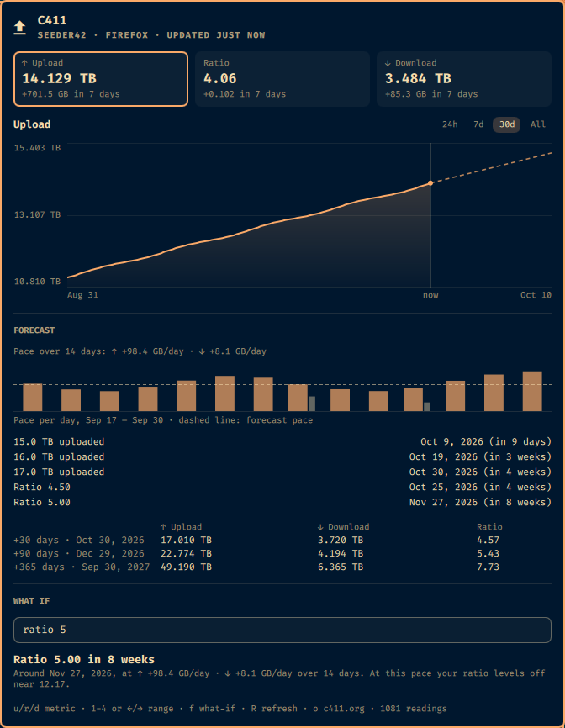
Task: Click the '17.0 TB uploaded' forecast row
Action: [282, 472]
